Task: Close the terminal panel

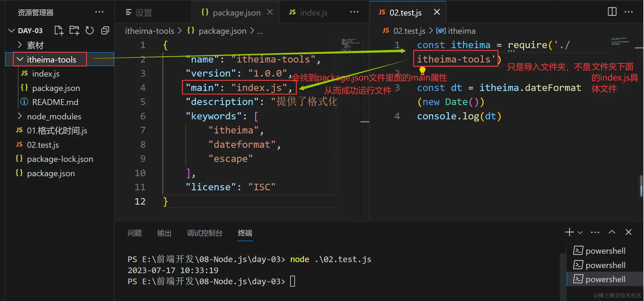Action: click(629, 232)
